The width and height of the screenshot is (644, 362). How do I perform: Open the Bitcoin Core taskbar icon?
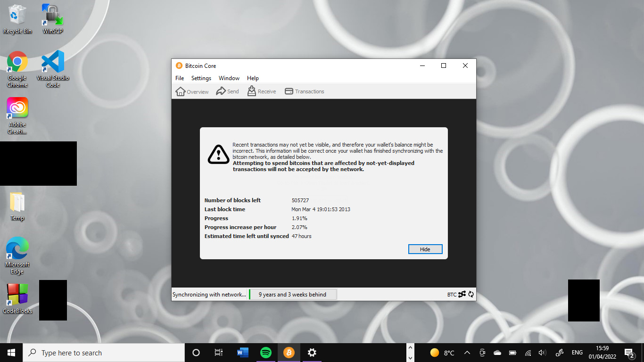point(289,352)
